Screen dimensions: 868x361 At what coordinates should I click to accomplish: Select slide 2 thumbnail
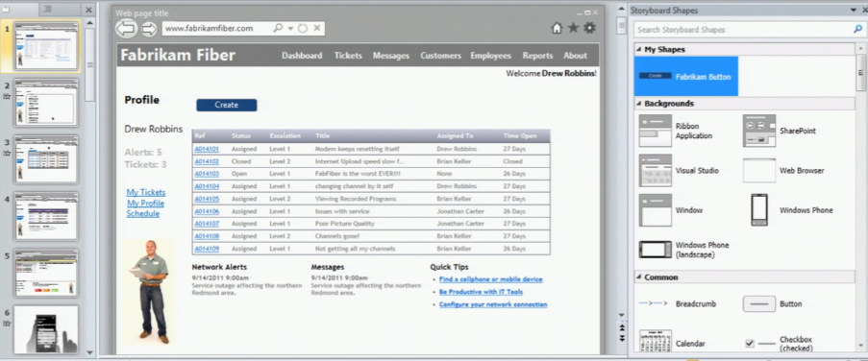click(x=46, y=103)
